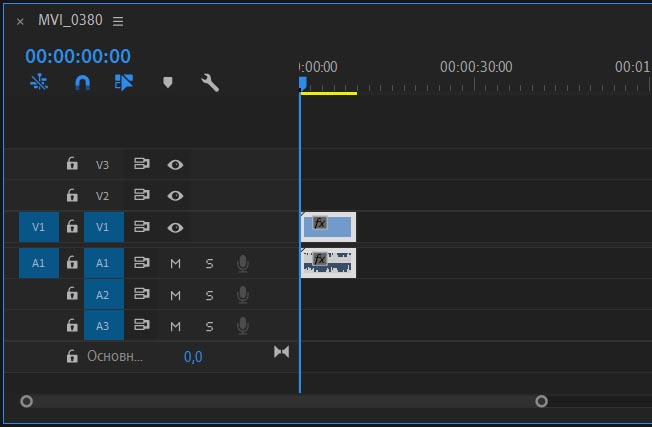
Task: Toggle A2 track targeting
Action: click(104, 294)
